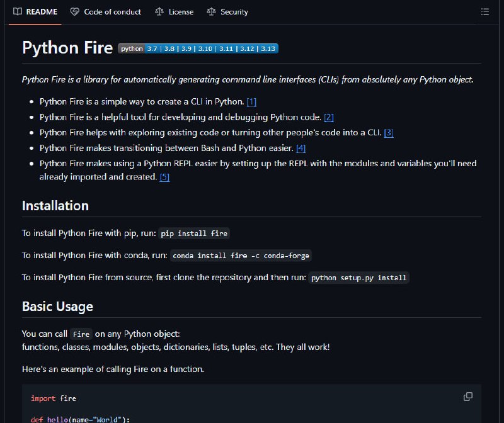Click the 'Installation' heading

click(x=55, y=206)
